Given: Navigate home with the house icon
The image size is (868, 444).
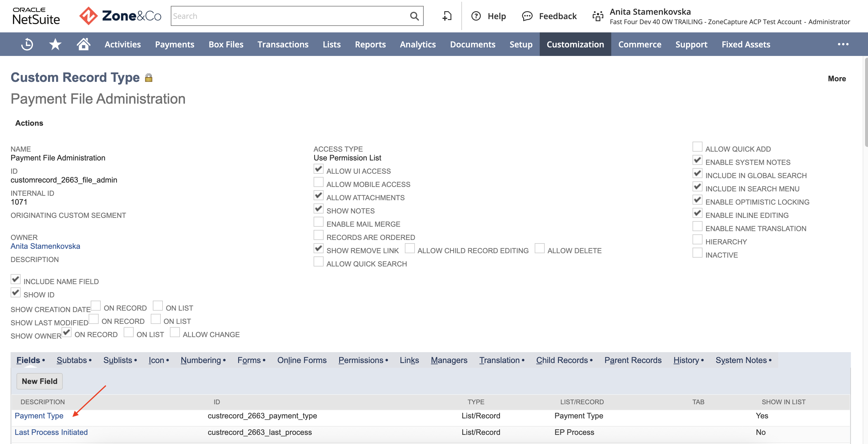Looking at the screenshot, I should [83, 44].
